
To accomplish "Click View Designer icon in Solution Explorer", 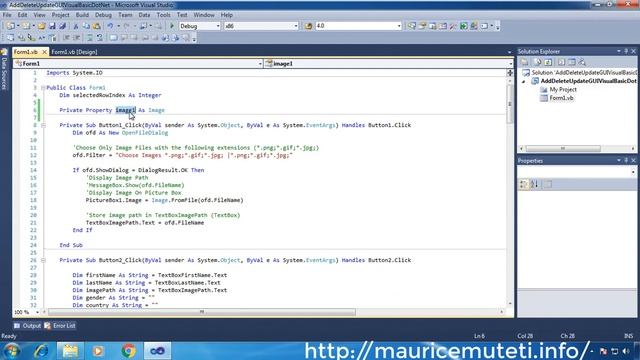I will point(572,62).
